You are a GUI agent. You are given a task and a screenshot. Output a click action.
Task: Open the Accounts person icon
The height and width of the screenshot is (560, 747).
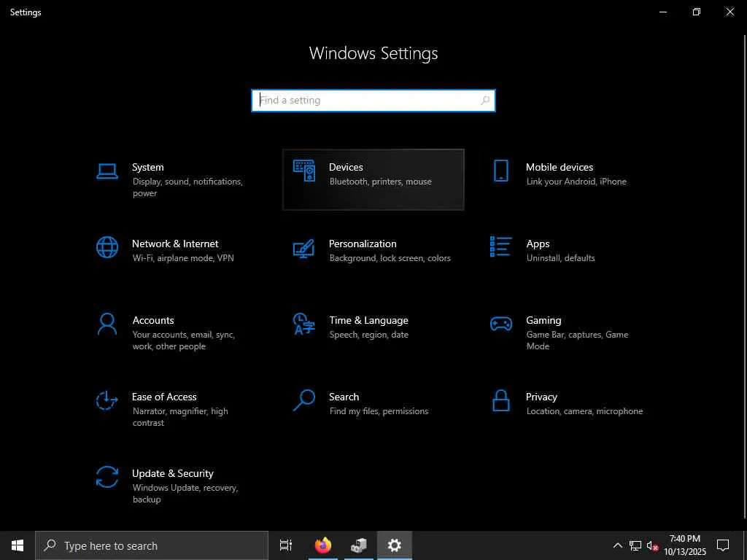107,324
